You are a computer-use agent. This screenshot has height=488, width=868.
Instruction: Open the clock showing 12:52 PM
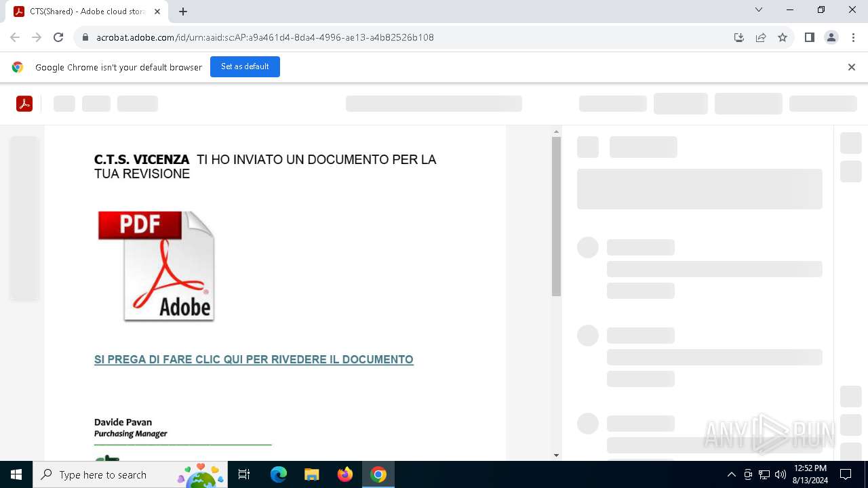(x=810, y=474)
